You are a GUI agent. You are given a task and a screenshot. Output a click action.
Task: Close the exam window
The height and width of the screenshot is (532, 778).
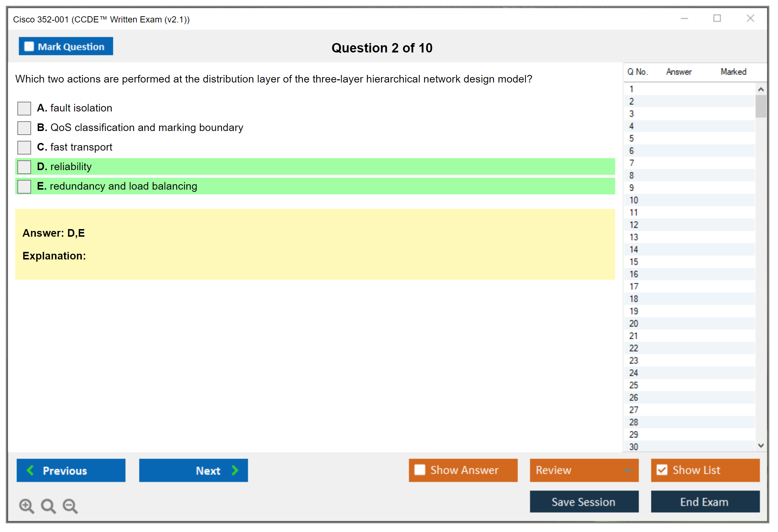click(x=750, y=18)
